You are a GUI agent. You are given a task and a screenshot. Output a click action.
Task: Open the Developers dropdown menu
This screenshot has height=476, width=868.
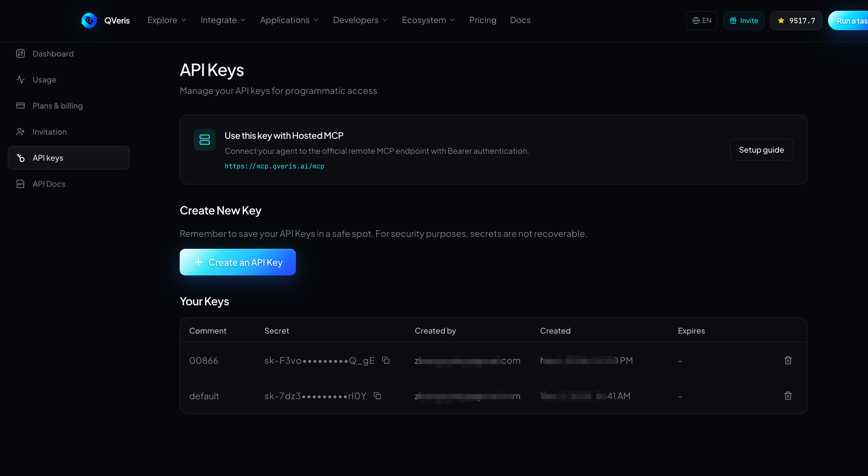tap(360, 20)
